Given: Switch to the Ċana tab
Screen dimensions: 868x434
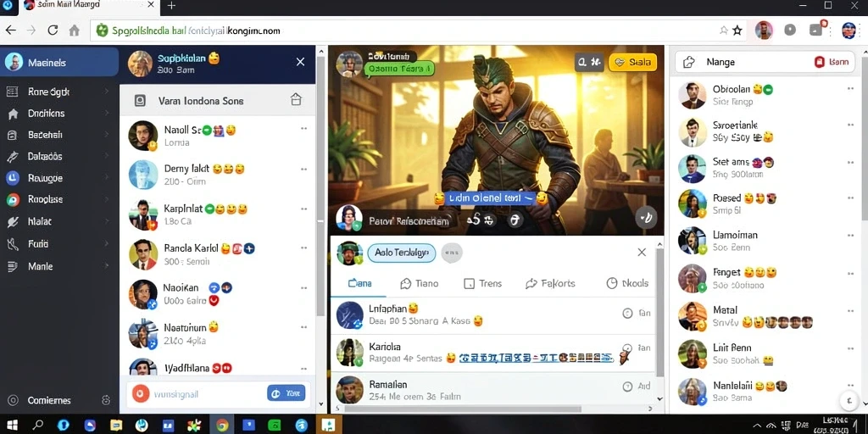Looking at the screenshot, I should pyautogui.click(x=359, y=283).
